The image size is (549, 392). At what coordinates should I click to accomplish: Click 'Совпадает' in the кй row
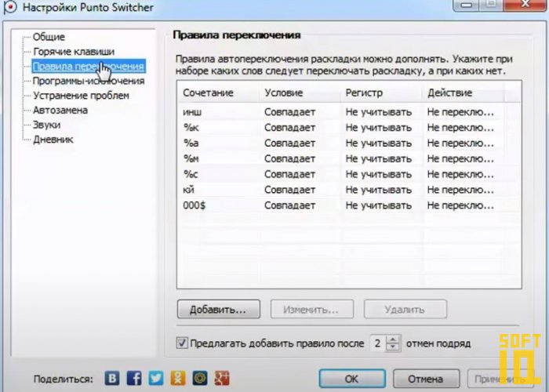[290, 190]
